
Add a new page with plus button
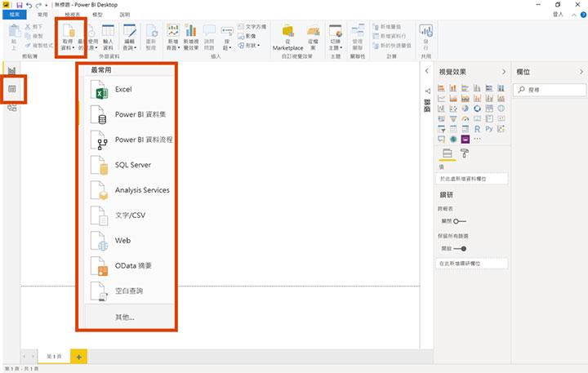[x=78, y=357]
